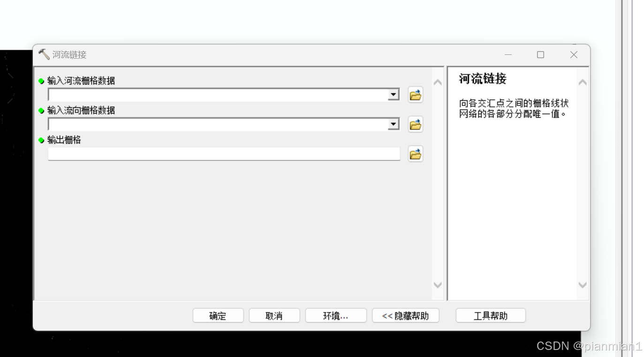Open 工具帮助 tool help button
Viewport: 644px width, 357px height.
(x=491, y=316)
